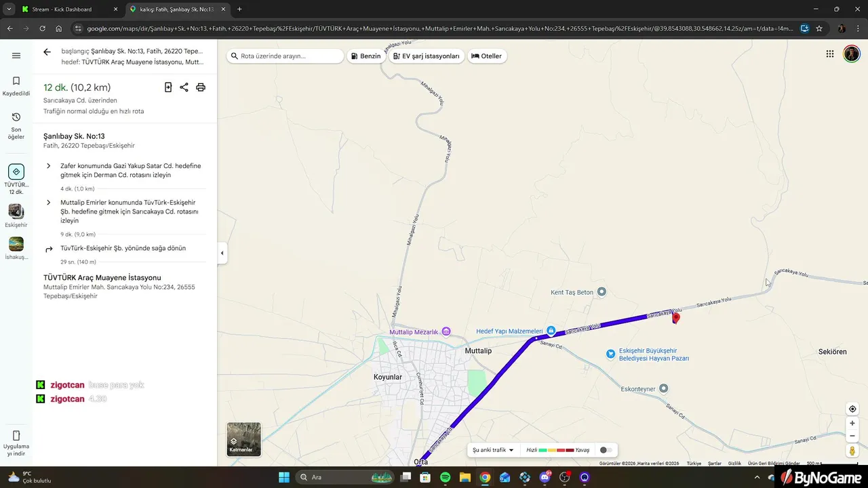
Task: Open Street View pegman
Action: (x=852, y=451)
